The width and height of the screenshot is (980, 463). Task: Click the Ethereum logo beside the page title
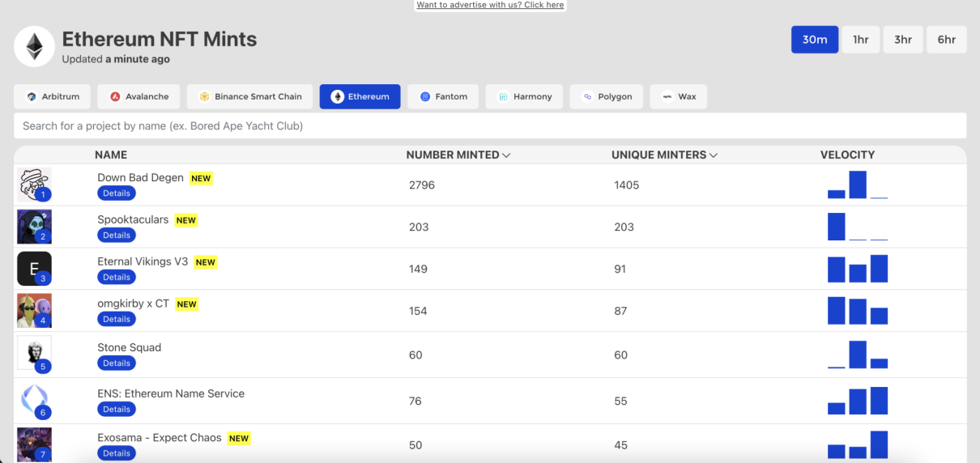point(34,47)
